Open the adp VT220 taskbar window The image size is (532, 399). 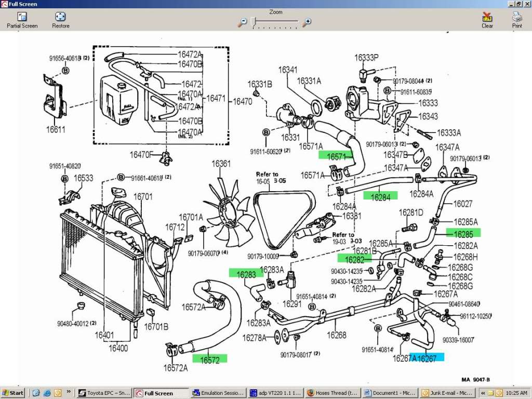(x=275, y=393)
